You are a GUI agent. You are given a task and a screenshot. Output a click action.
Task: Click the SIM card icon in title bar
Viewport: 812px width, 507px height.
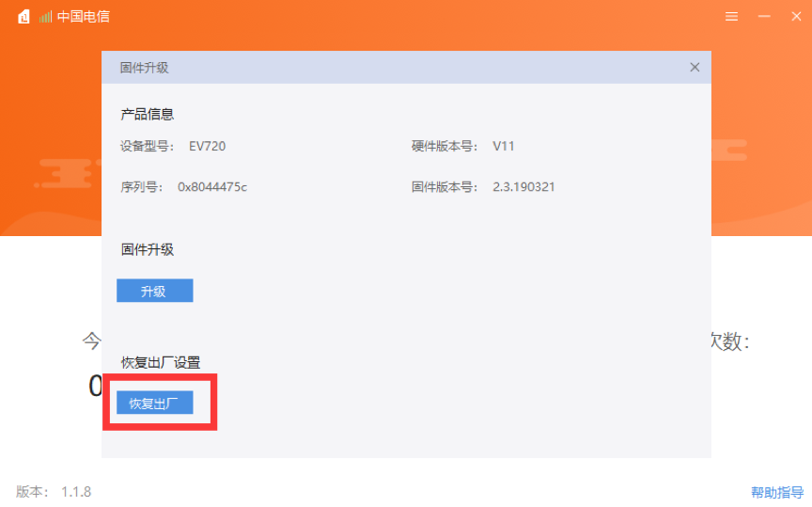23,17
